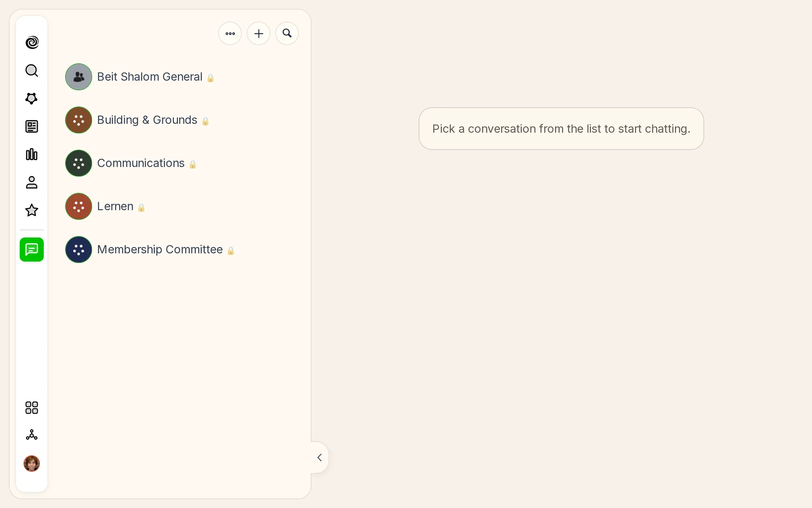Click the lock icon beside Communications
812x508 pixels.
click(193, 164)
